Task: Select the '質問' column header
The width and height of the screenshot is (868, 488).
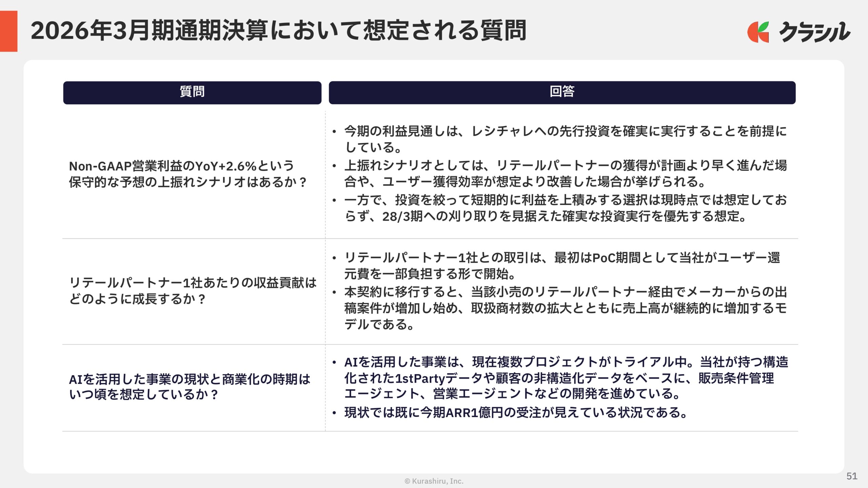Action: pyautogui.click(x=192, y=93)
